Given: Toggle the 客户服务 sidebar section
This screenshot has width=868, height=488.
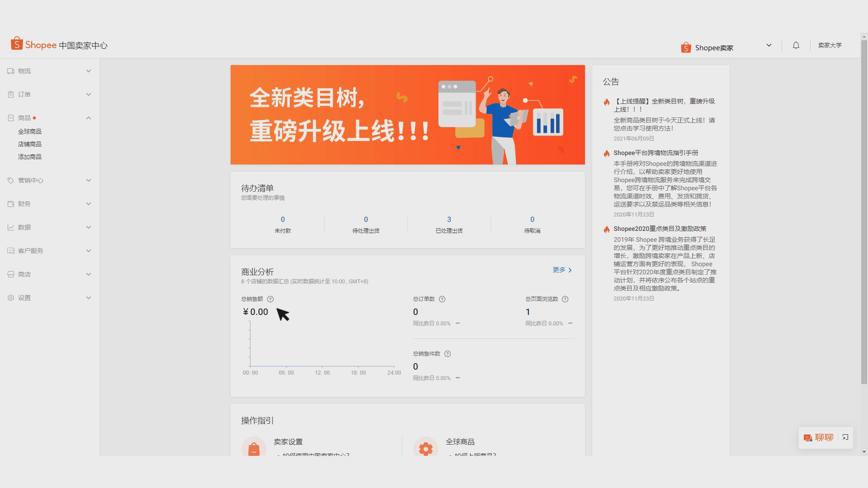Looking at the screenshot, I should (x=50, y=251).
